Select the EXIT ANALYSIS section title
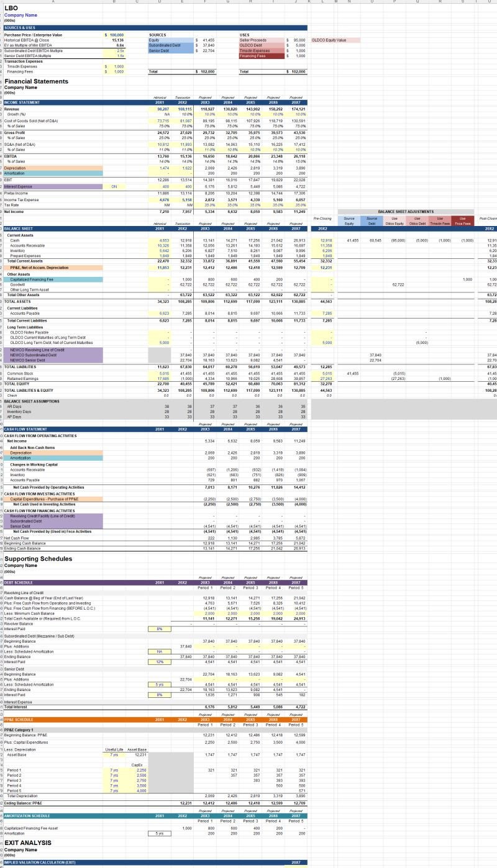Image resolution: width=497 pixels, height=868 pixels. click(x=28, y=843)
